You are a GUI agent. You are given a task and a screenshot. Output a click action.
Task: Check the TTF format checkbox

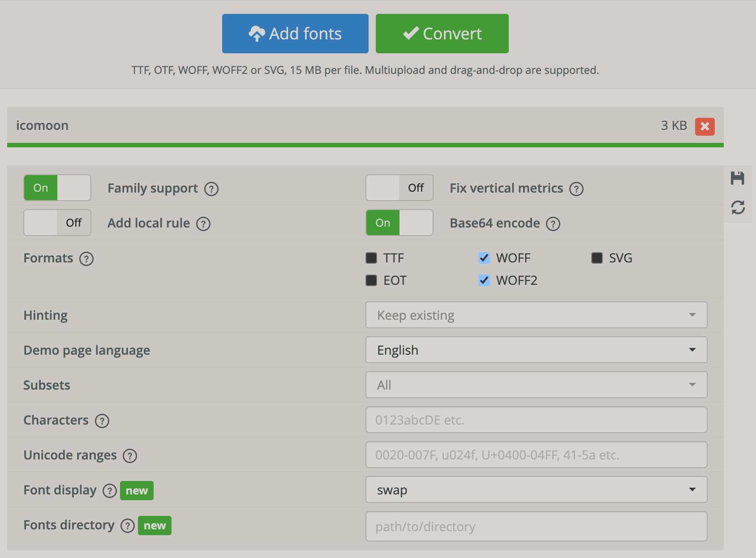tap(371, 258)
